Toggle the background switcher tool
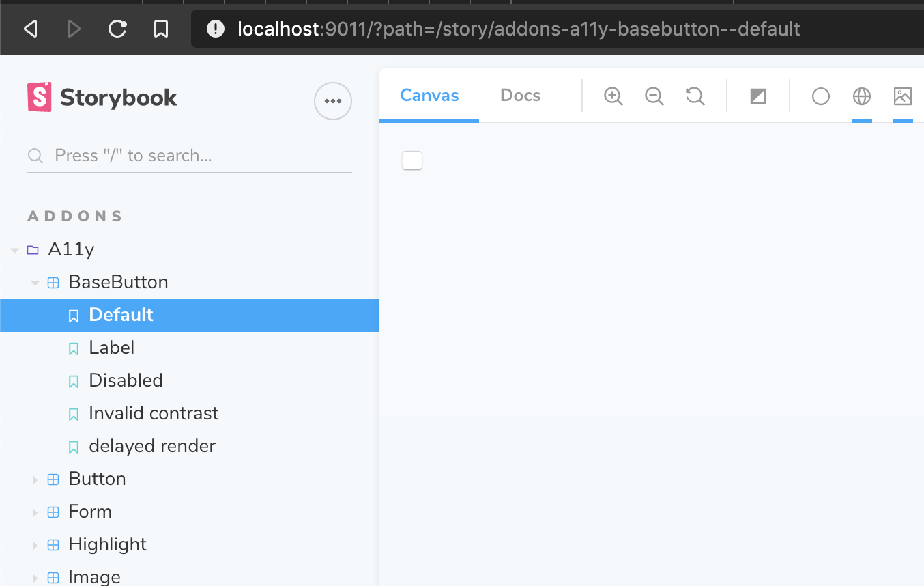 click(x=757, y=96)
